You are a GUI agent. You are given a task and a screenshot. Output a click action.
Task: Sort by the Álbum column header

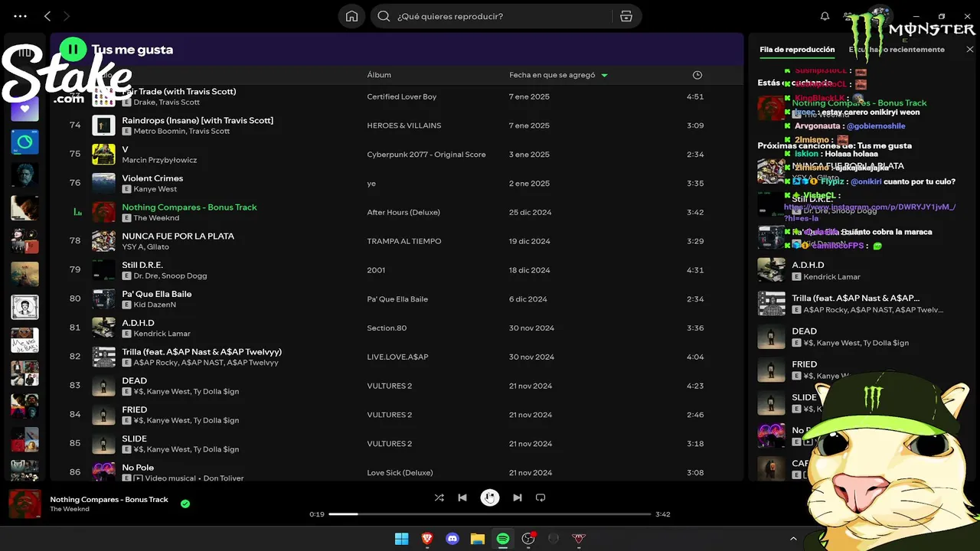379,75
